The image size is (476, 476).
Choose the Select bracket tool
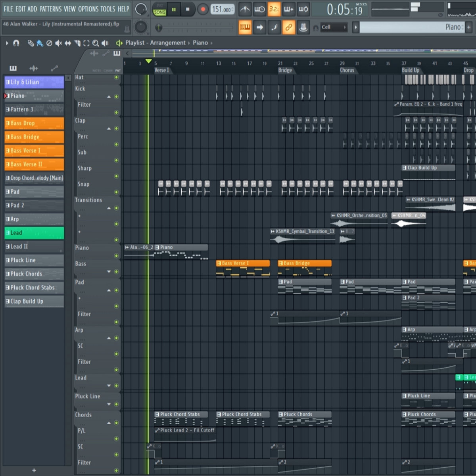click(x=86, y=43)
